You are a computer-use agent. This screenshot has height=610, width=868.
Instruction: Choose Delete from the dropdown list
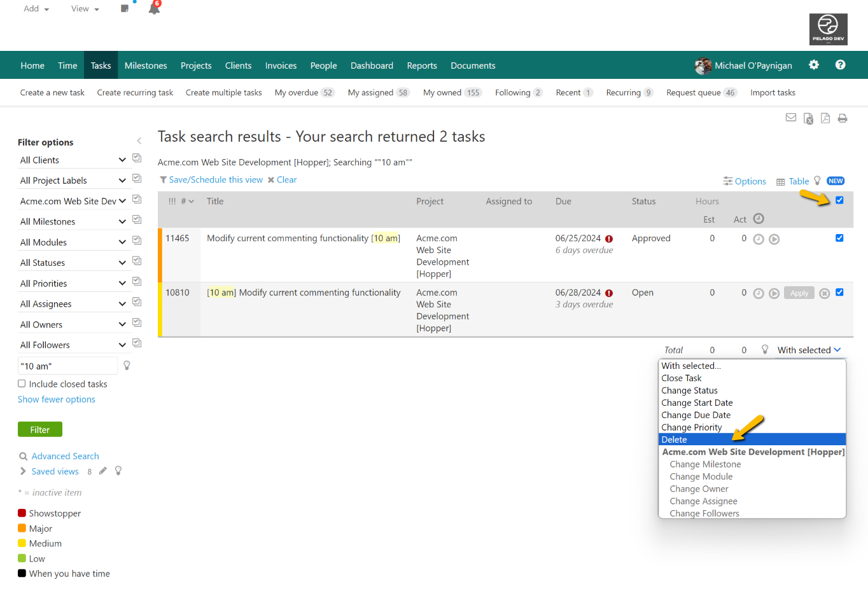(675, 440)
